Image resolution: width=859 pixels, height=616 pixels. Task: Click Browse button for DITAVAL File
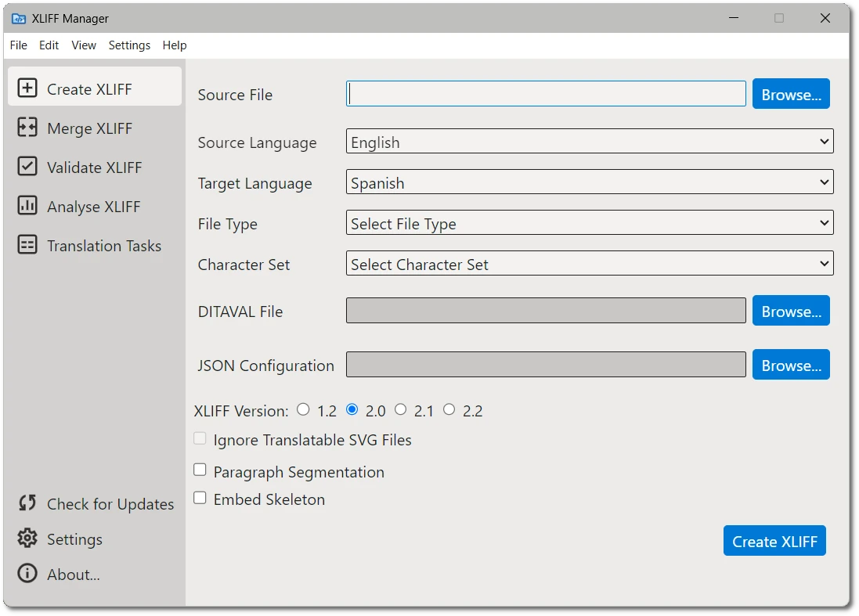coord(791,311)
